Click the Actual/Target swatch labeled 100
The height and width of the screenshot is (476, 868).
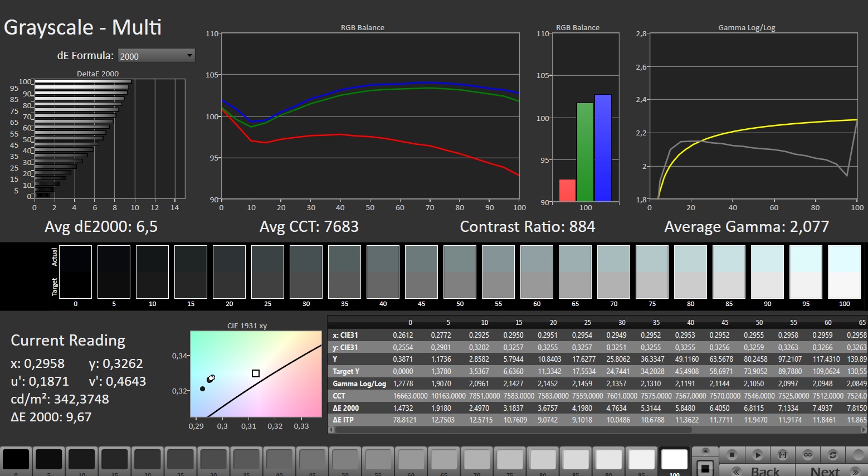pos(844,272)
